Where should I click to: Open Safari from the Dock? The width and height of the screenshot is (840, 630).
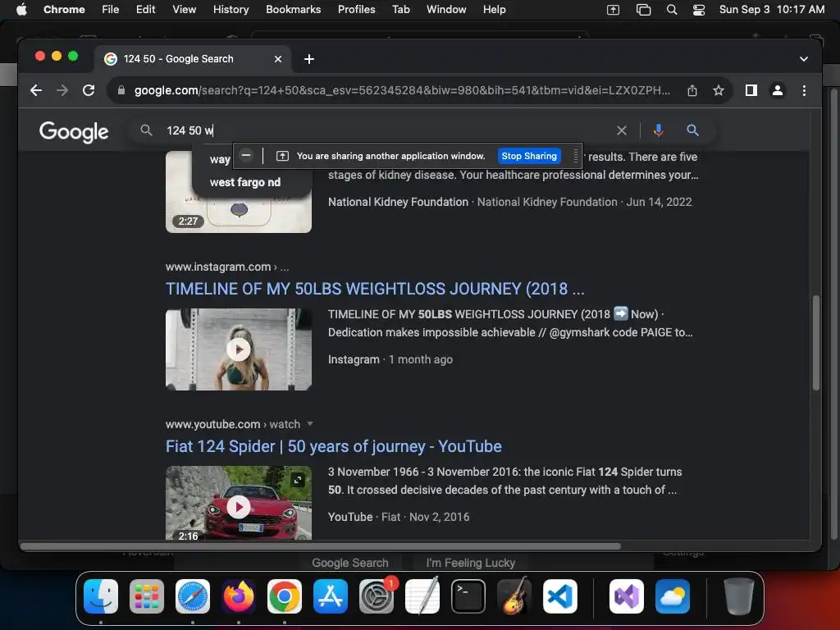point(193,596)
